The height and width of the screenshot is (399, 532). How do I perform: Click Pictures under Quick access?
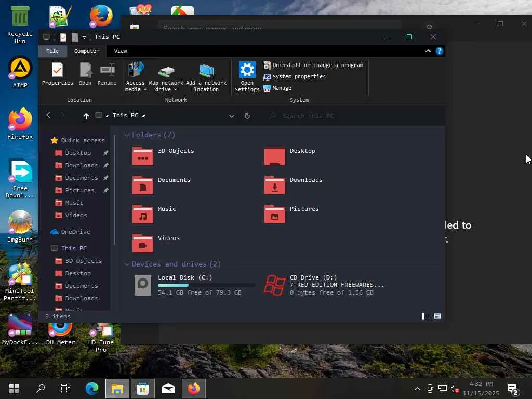(x=79, y=190)
